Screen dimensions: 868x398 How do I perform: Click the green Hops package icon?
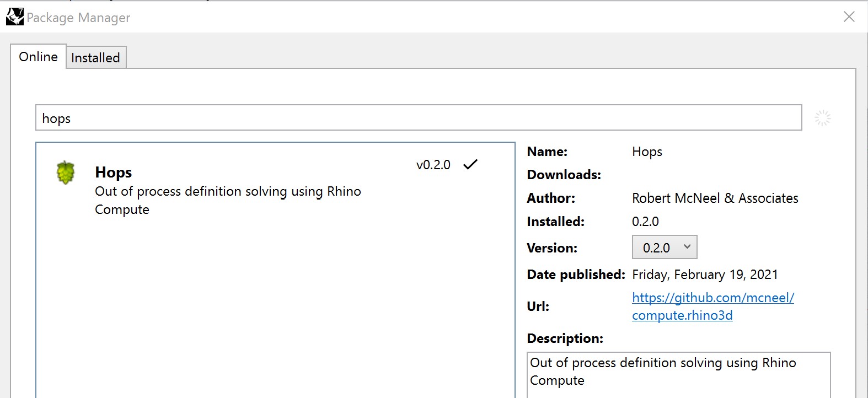pos(66,173)
